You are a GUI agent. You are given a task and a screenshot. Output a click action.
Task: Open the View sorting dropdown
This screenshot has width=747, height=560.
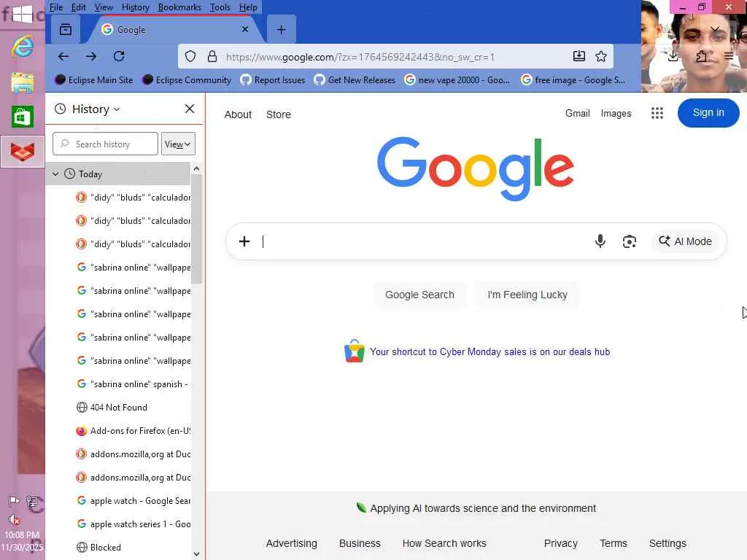click(x=178, y=144)
